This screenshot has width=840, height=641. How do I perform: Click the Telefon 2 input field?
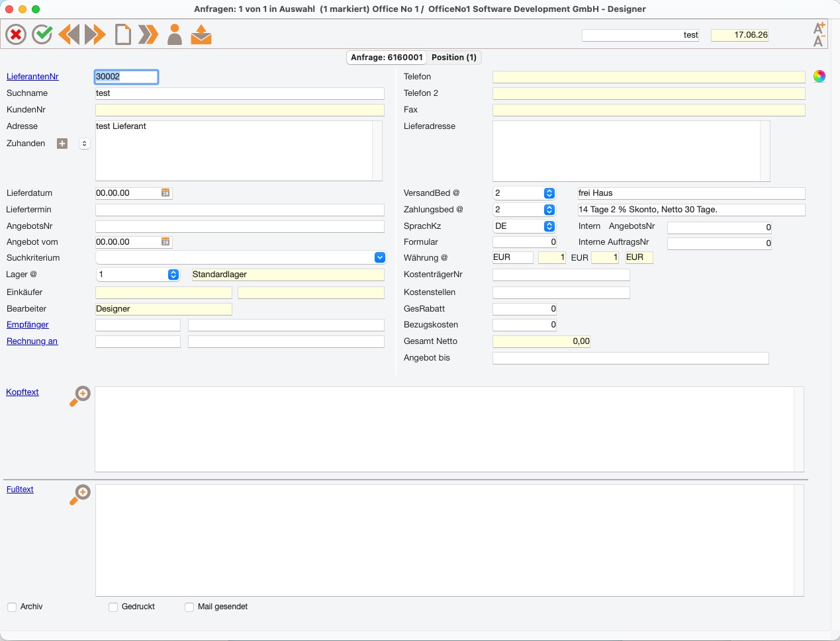point(649,93)
